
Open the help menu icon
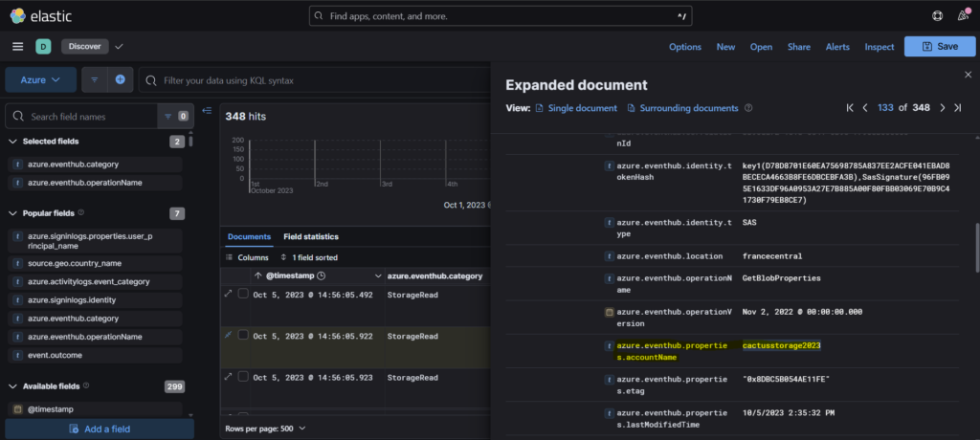point(937,16)
